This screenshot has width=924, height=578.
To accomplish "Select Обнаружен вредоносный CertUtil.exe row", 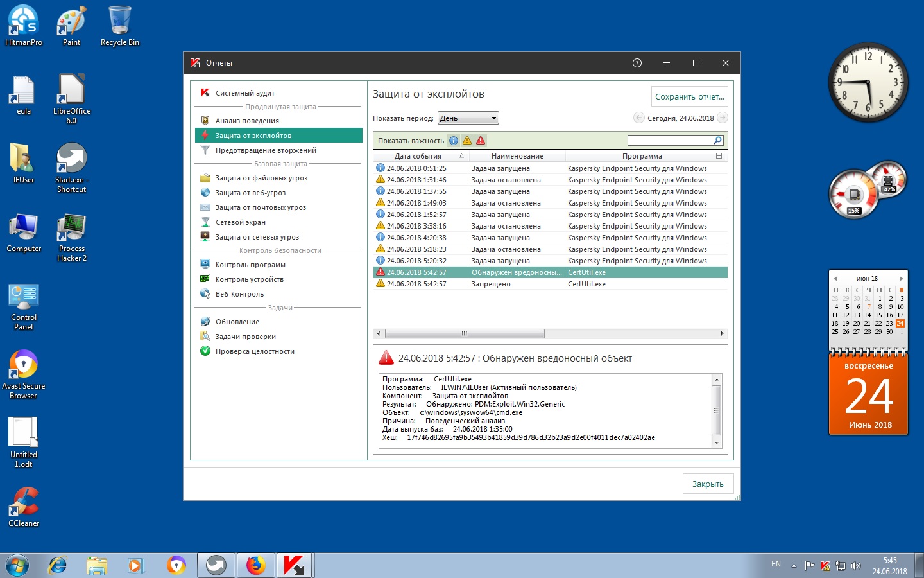I will (551, 272).
